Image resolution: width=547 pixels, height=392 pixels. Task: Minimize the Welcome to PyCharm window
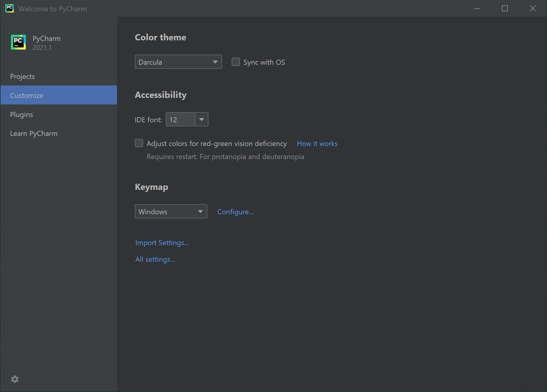click(477, 8)
